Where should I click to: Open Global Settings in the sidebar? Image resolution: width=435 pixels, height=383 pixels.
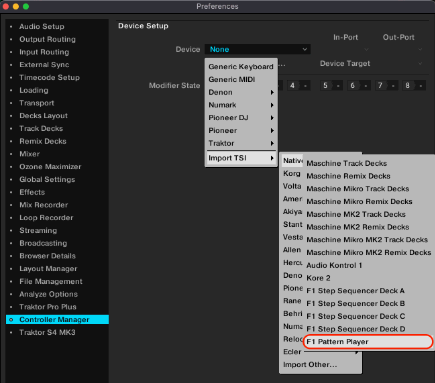click(47, 179)
